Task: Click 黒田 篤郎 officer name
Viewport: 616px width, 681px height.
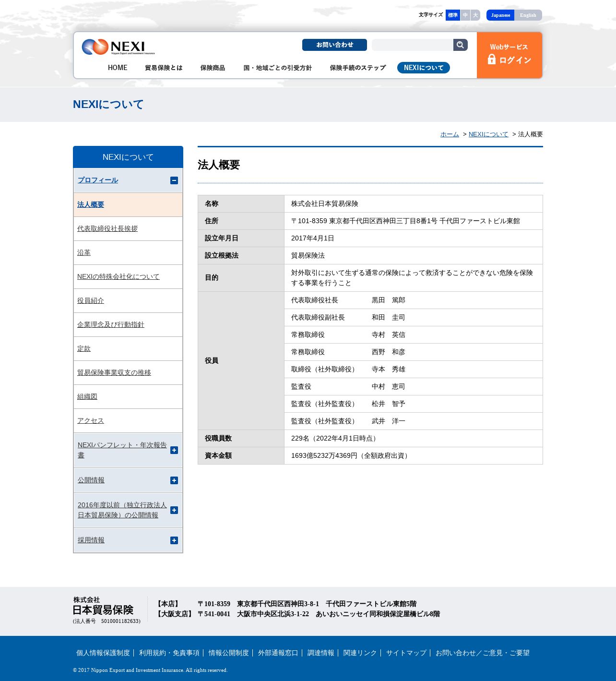Action: (x=389, y=300)
